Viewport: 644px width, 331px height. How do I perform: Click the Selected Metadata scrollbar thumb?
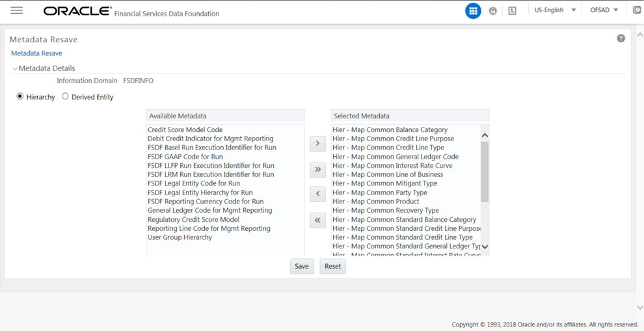(485, 172)
